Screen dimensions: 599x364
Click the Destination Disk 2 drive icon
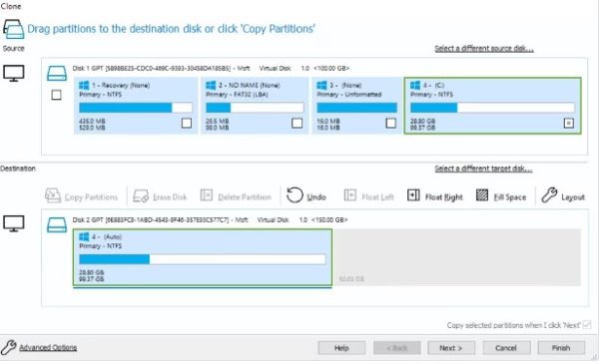57,224
